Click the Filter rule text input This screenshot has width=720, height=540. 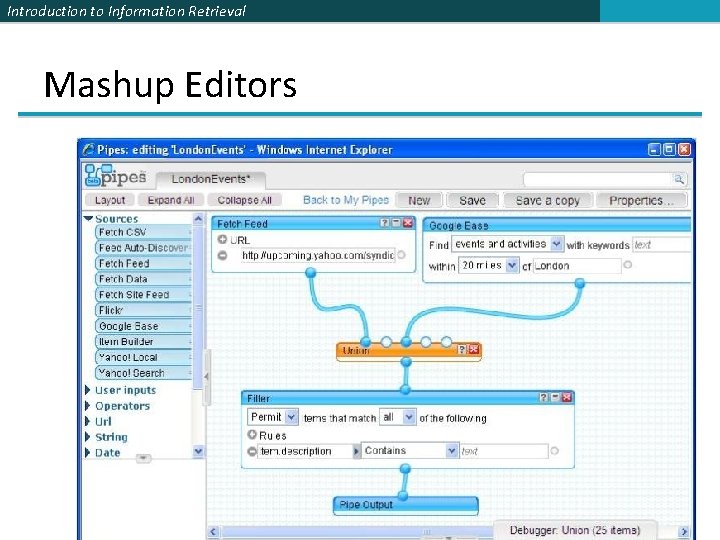pos(504,451)
